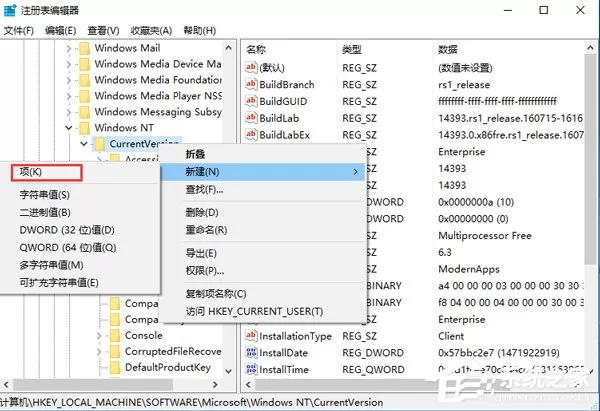Viewport: 600px width, 411px height.
Task: Select 字符串值(S) in the submenu
Action: [80, 195]
